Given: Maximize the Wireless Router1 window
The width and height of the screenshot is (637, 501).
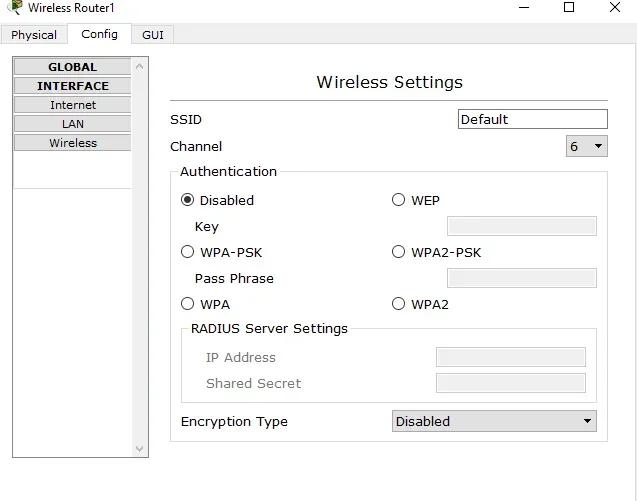Looking at the screenshot, I should tap(569, 7).
